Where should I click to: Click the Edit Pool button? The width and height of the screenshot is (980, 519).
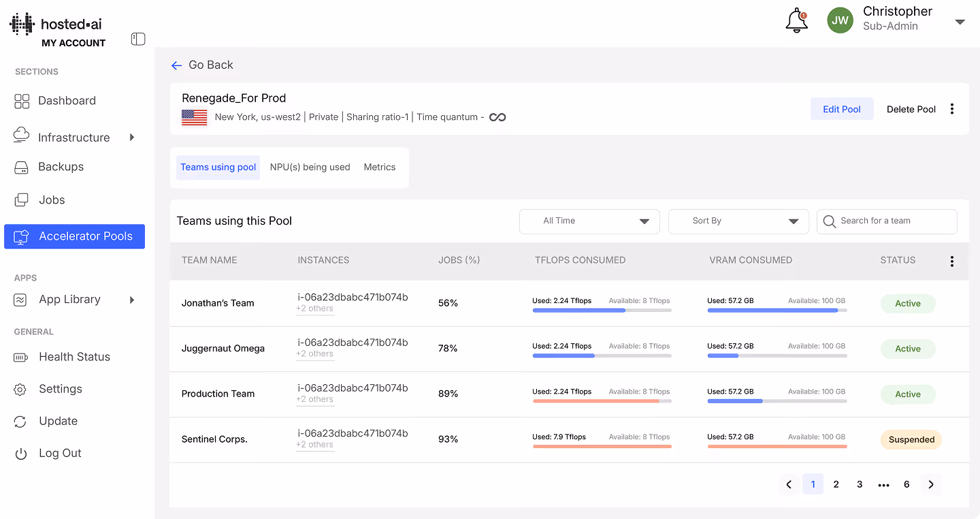(x=842, y=109)
